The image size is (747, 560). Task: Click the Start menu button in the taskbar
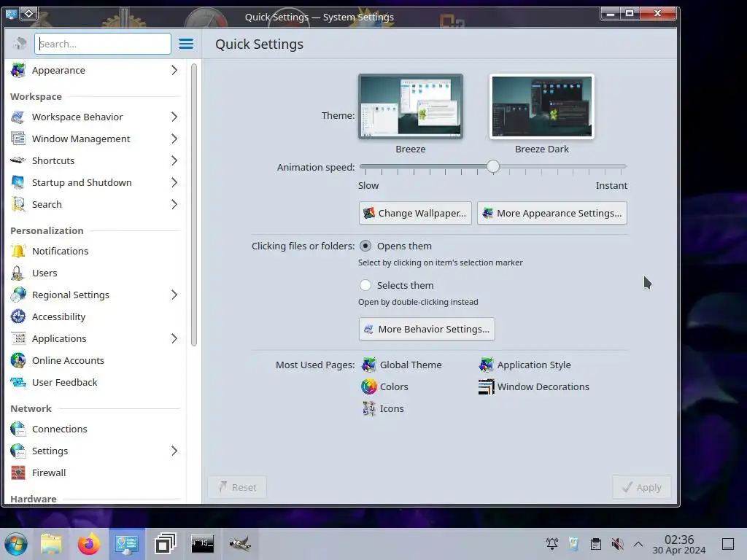(16, 544)
